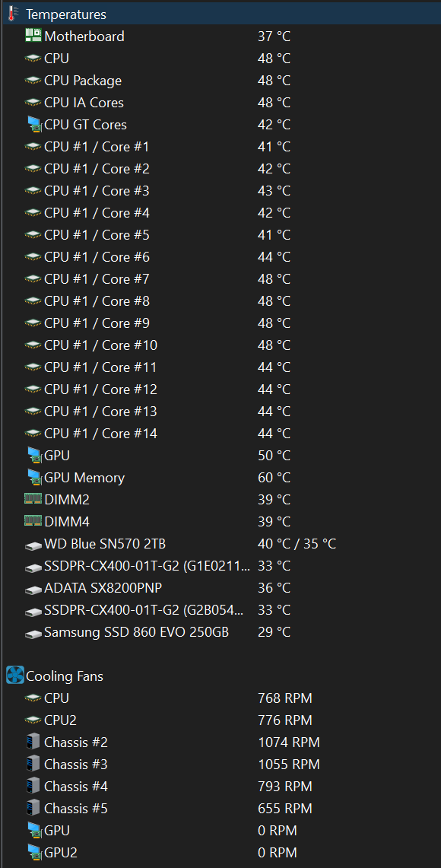Click the CPU GT Cores graphics icon
The image size is (441, 868).
34,124
